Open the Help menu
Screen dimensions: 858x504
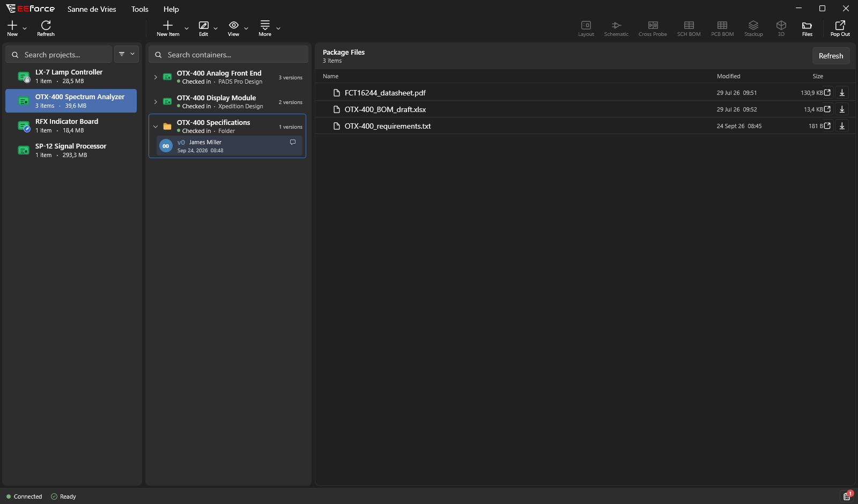coord(171,9)
